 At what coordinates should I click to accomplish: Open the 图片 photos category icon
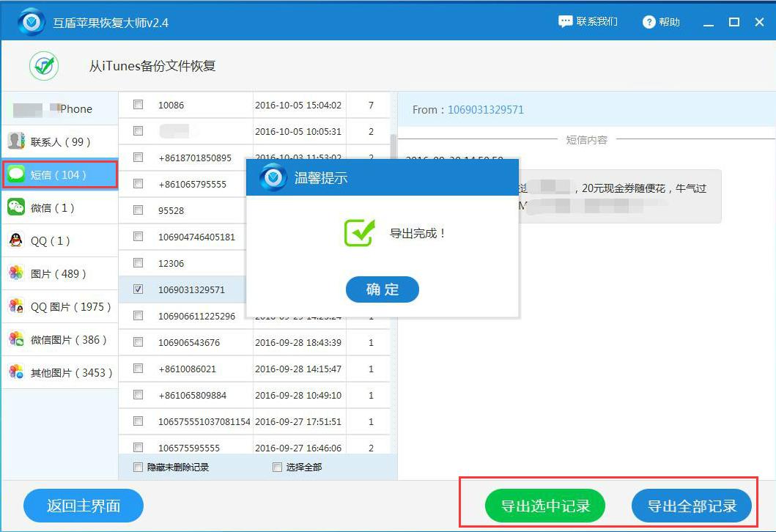pyautogui.click(x=16, y=273)
